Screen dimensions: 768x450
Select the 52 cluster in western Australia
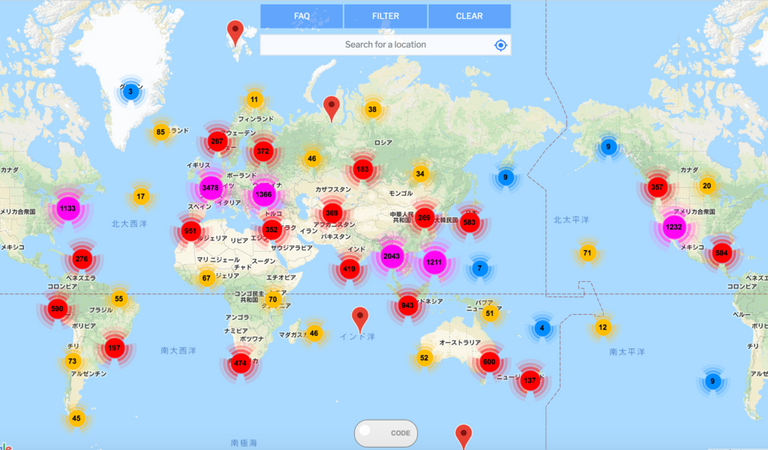[x=424, y=358]
